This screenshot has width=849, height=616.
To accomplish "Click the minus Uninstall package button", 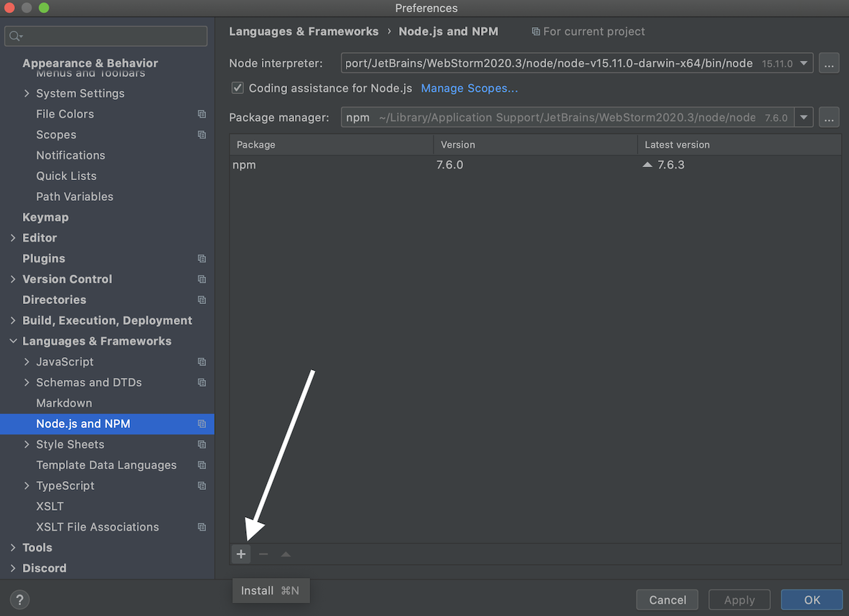I will click(263, 554).
